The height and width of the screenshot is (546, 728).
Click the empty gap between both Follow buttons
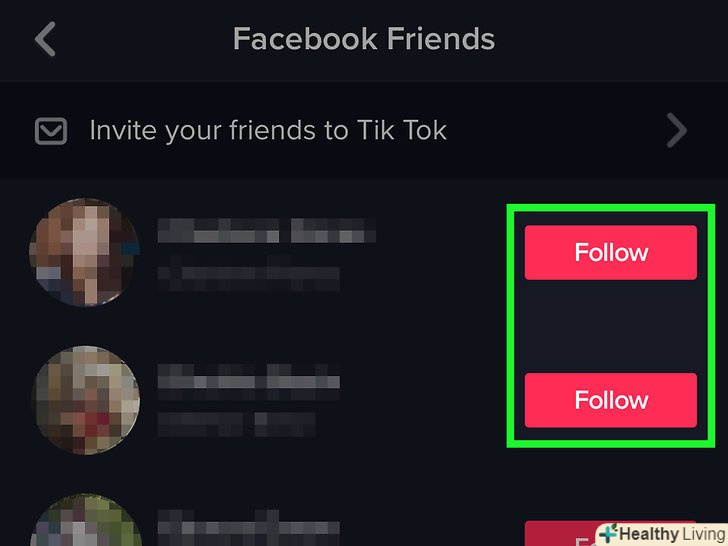pyautogui.click(x=611, y=326)
